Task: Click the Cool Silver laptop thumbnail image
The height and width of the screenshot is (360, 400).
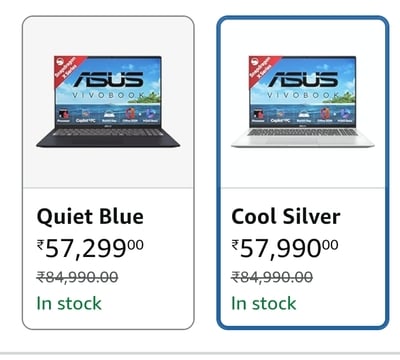Action: (x=303, y=102)
